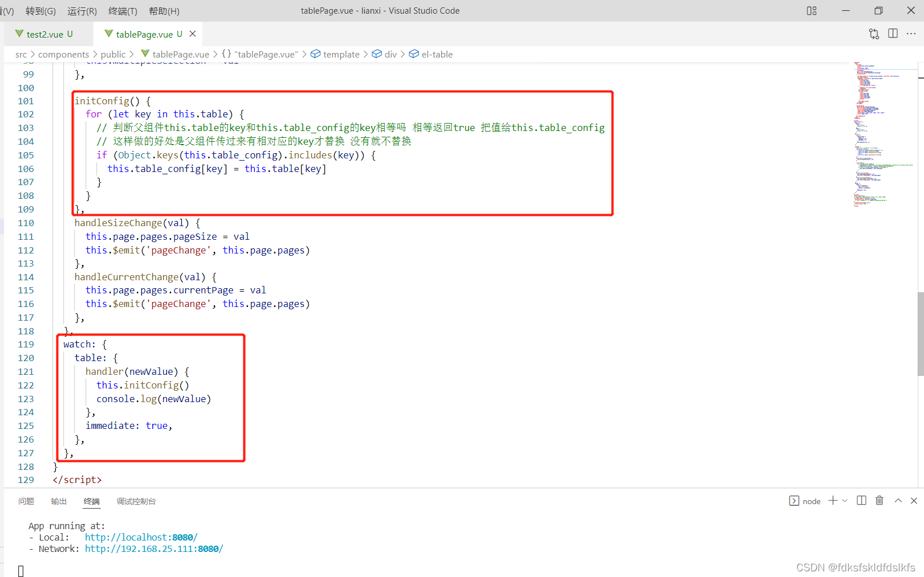Click the Object.keys includes condition line 105

pyautogui.click(x=236, y=155)
